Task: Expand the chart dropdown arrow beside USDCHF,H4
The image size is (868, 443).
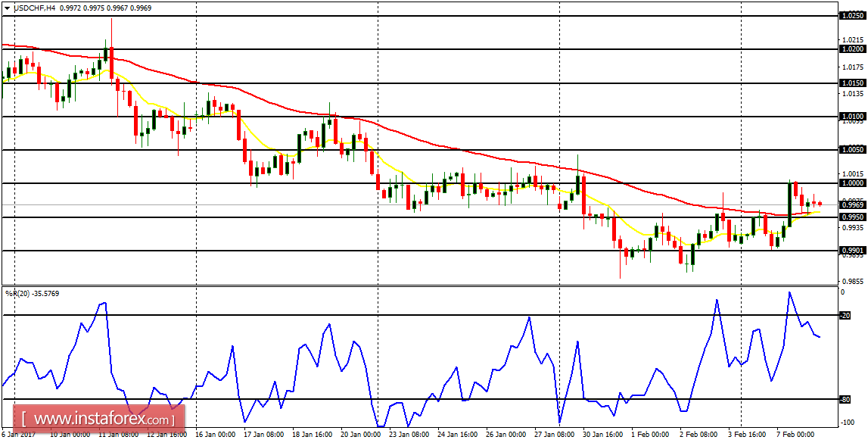Action: pos(7,8)
